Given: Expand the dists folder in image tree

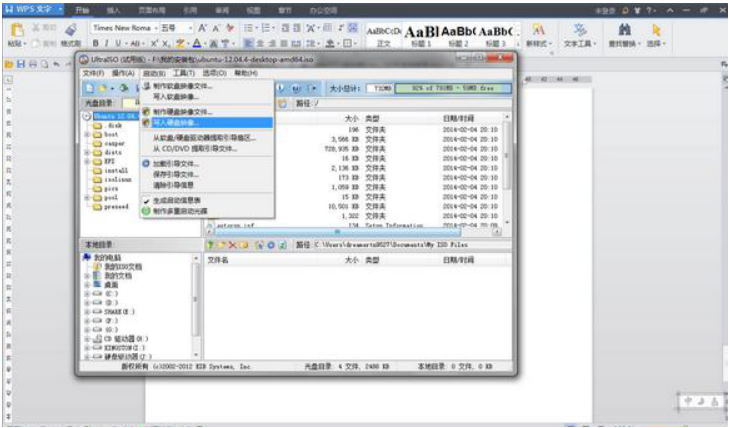Looking at the screenshot, I should click(x=86, y=152).
